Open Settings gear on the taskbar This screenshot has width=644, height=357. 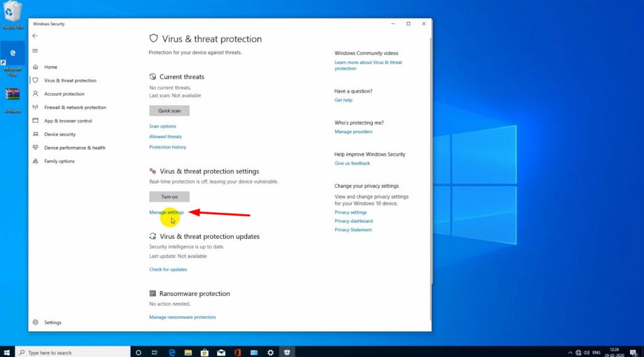point(270,353)
